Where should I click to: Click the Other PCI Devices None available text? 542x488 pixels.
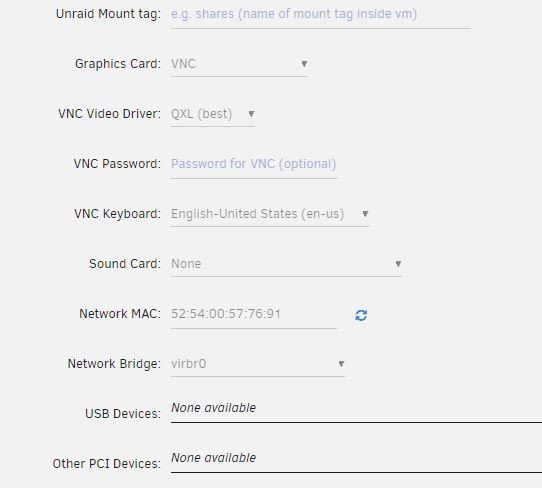(214, 458)
